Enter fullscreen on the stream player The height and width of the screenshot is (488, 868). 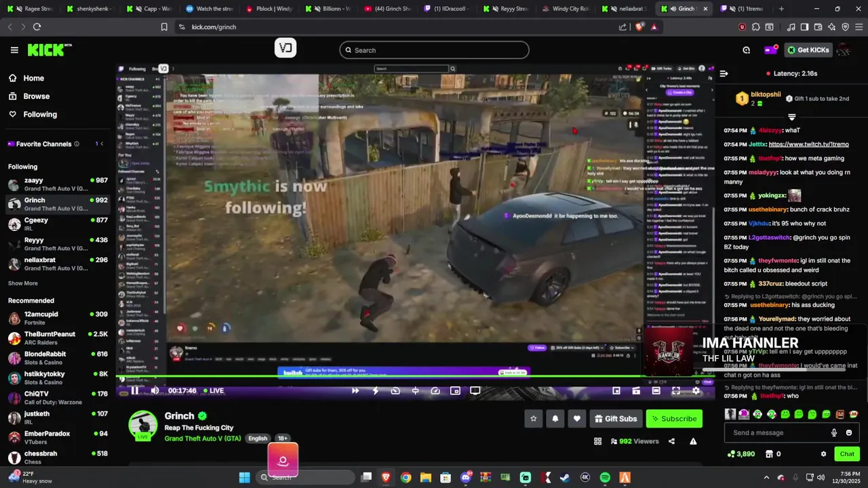676,390
